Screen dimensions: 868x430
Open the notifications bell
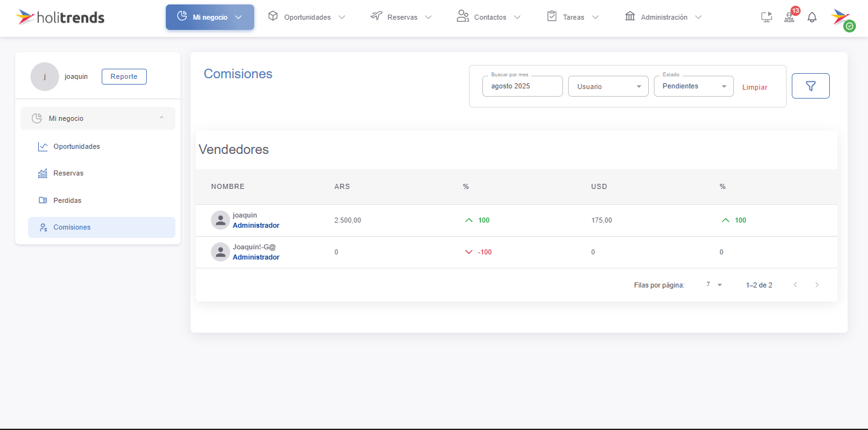(x=812, y=17)
